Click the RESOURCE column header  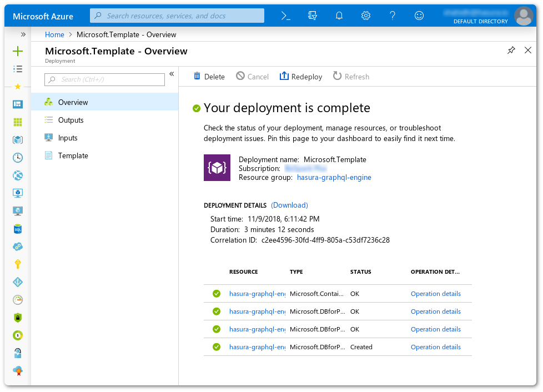pyautogui.click(x=243, y=272)
